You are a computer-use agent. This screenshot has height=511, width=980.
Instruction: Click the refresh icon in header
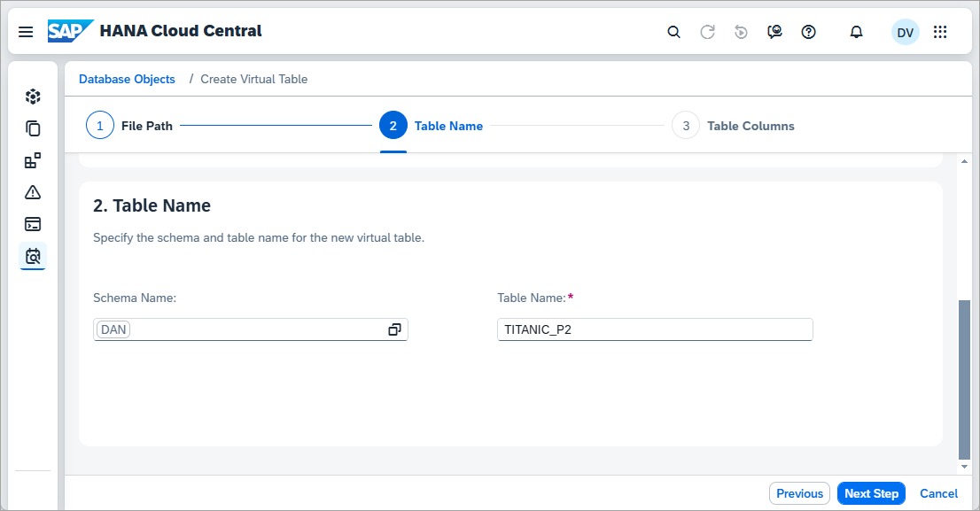707,32
